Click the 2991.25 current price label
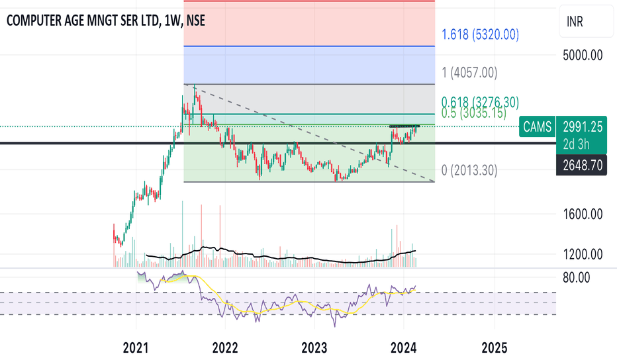This screenshot has width=617, height=364. (x=583, y=126)
